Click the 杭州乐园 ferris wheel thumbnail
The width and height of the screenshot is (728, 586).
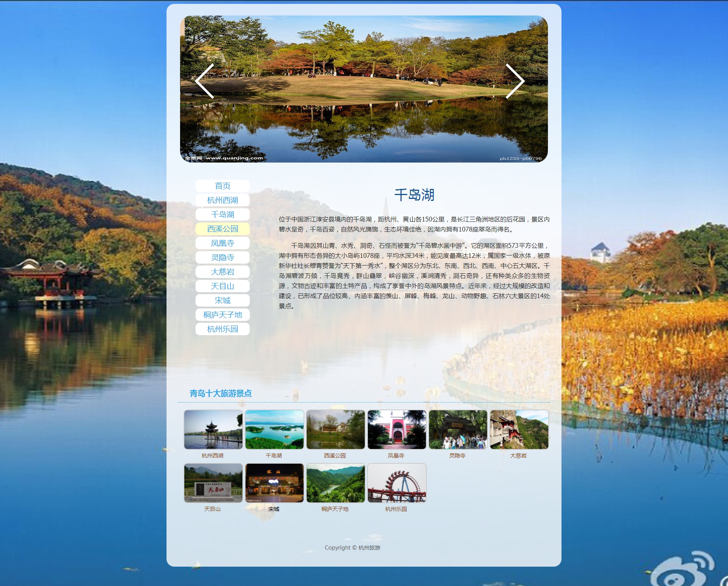397,483
